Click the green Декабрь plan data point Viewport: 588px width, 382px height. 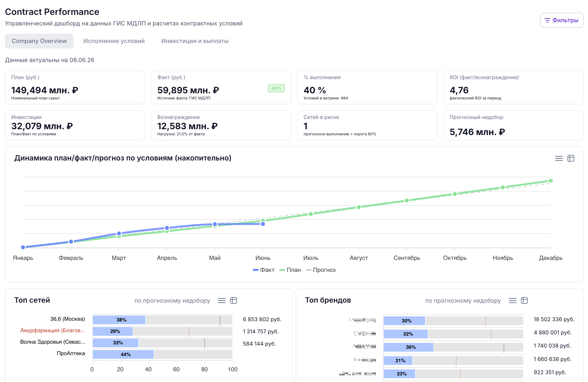click(x=551, y=181)
